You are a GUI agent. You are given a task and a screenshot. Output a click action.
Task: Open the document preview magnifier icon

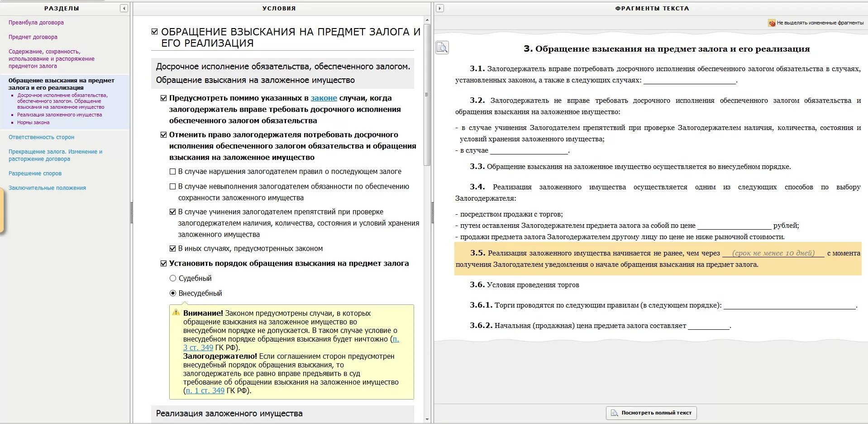(442, 48)
